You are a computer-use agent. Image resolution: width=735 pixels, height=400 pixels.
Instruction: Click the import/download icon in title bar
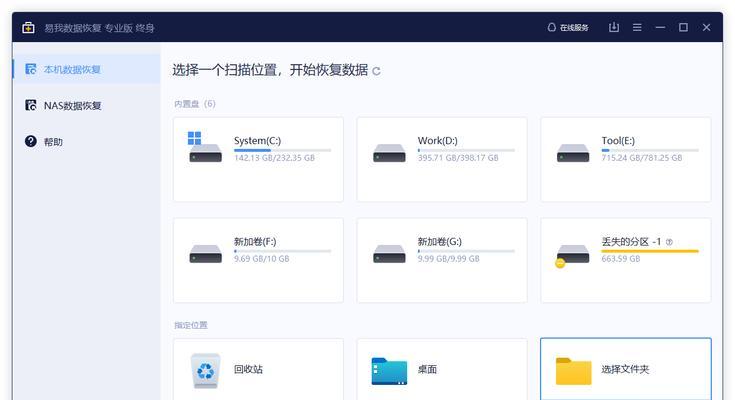614,28
